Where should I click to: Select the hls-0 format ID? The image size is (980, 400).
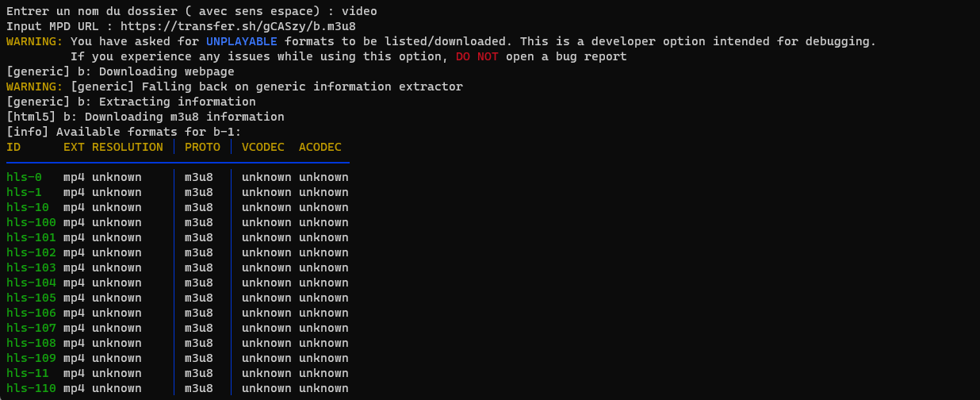pos(24,177)
